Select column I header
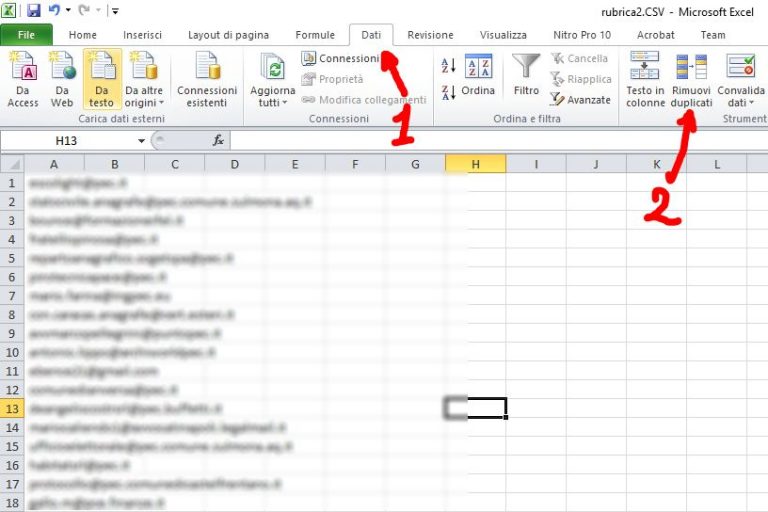 [x=536, y=164]
